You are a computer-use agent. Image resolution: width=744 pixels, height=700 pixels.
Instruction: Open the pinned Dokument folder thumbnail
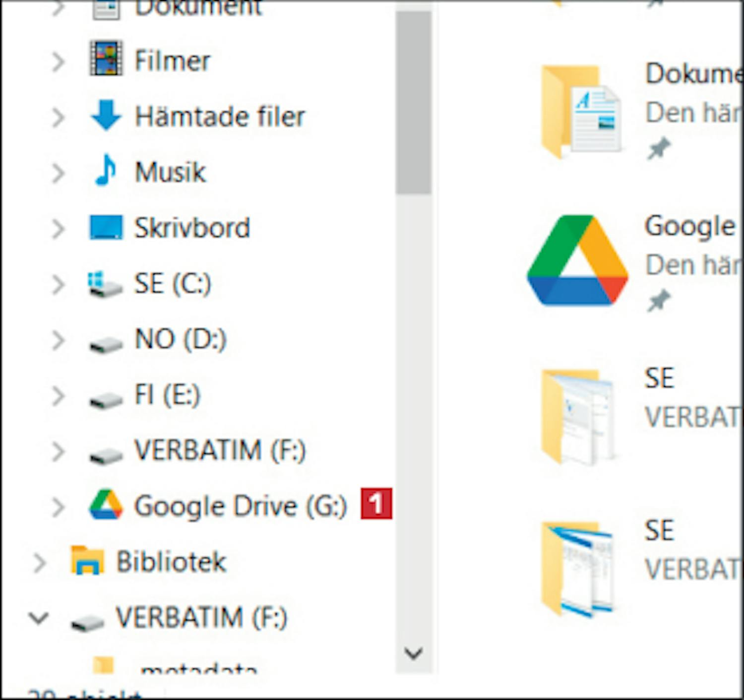[580, 111]
